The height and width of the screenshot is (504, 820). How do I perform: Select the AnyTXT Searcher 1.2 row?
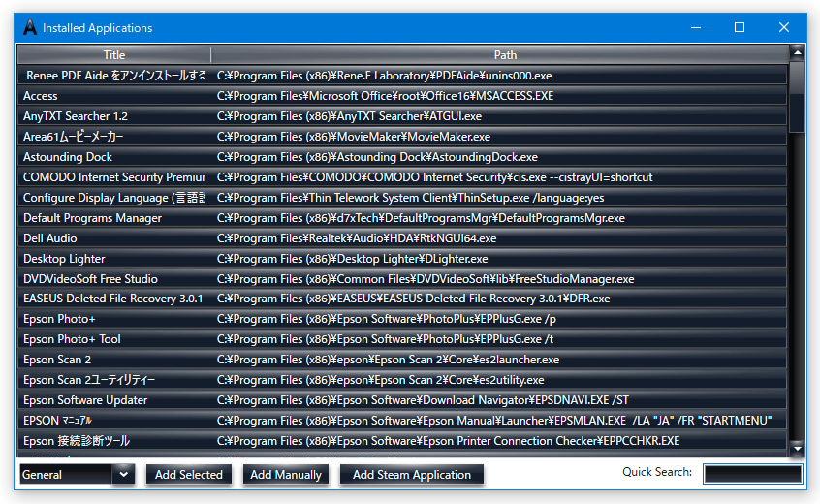(402, 116)
